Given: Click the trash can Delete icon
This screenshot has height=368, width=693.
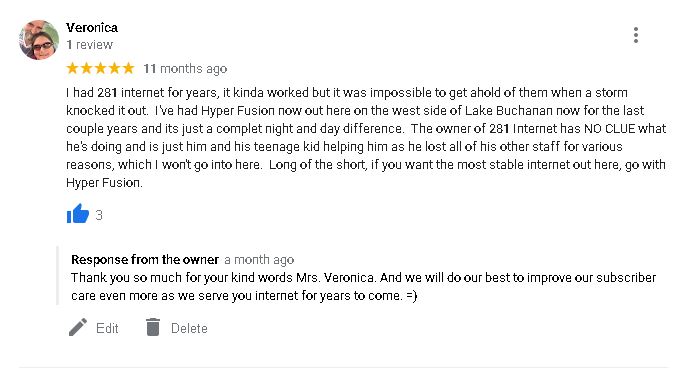Looking at the screenshot, I should [x=152, y=327].
